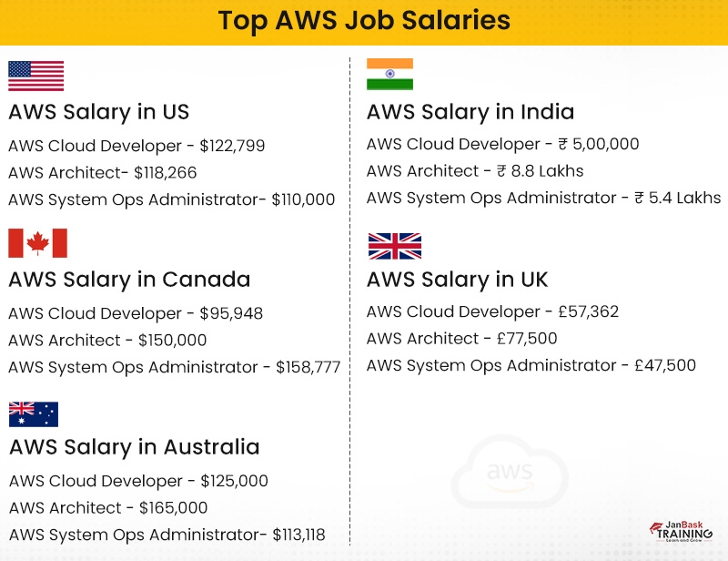Click the India AWS Architect 8.8 Lakhs line
This screenshot has width=728, height=561.
(475, 171)
